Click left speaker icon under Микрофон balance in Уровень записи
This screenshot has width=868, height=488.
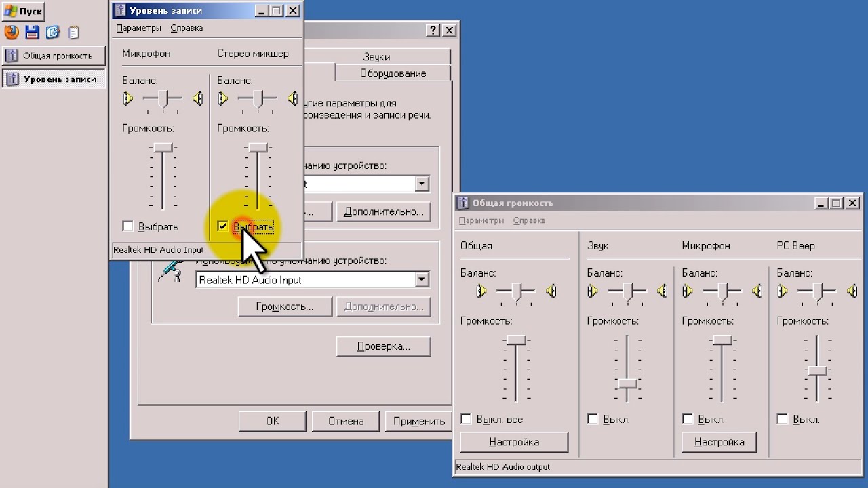coord(127,99)
